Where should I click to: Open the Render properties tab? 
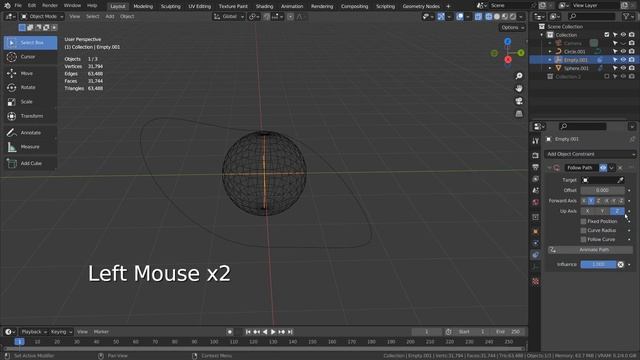536,156
